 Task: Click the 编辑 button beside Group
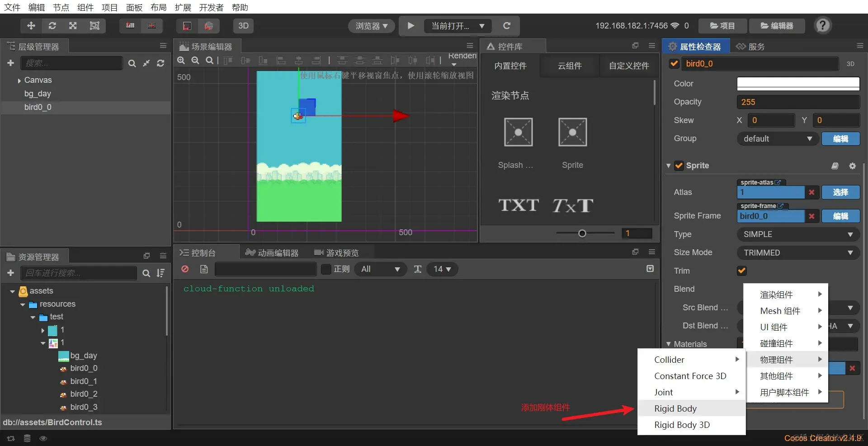[x=840, y=139]
